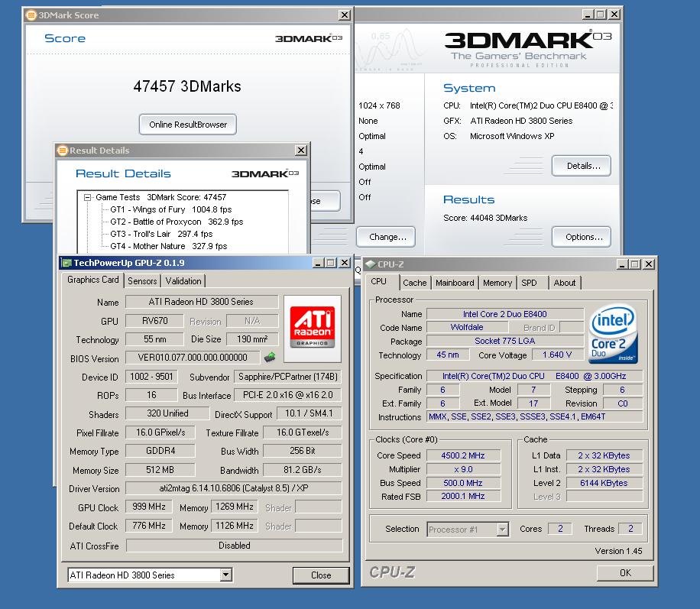Image resolution: width=700 pixels, height=609 pixels.
Task: Click the Code Name value Wolfdale
Action: point(467,327)
